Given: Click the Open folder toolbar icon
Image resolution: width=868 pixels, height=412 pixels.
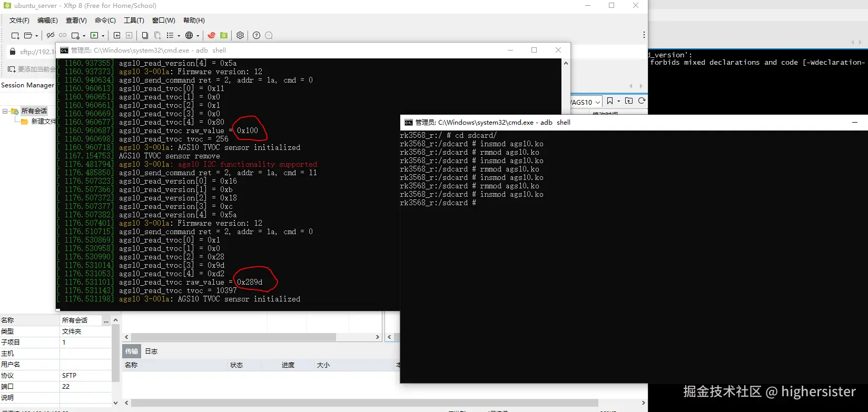Looking at the screenshot, I should 28,35.
